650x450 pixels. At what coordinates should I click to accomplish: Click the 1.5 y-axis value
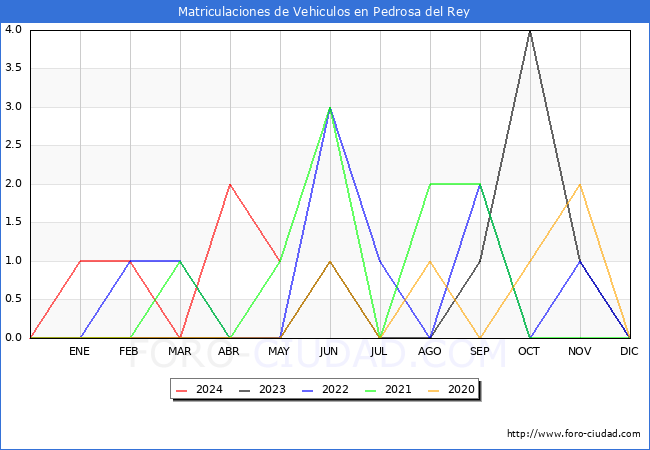click(x=13, y=222)
